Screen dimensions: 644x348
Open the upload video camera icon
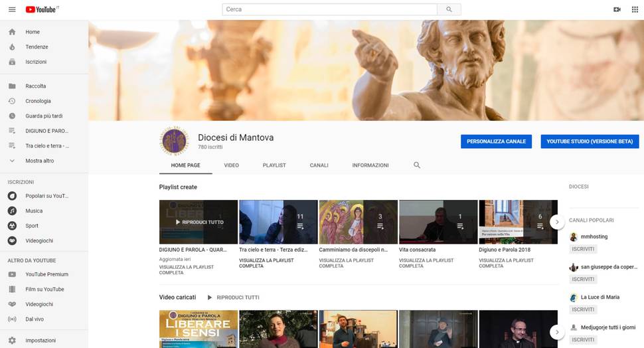point(617,9)
